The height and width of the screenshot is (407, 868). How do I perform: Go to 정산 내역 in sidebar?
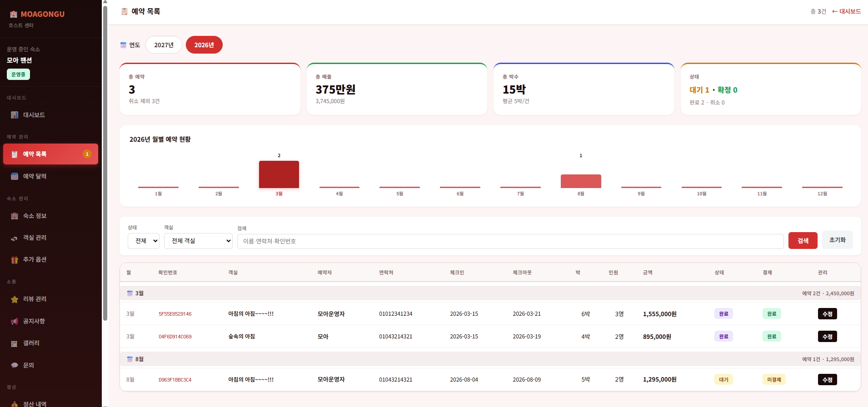[x=35, y=404]
